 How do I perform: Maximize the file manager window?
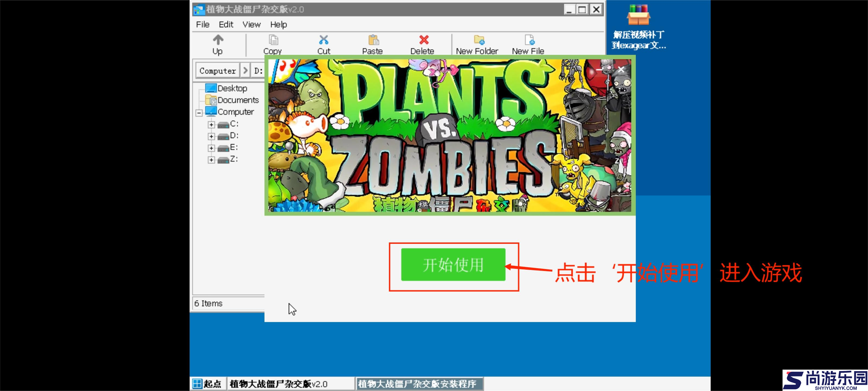[582, 9]
